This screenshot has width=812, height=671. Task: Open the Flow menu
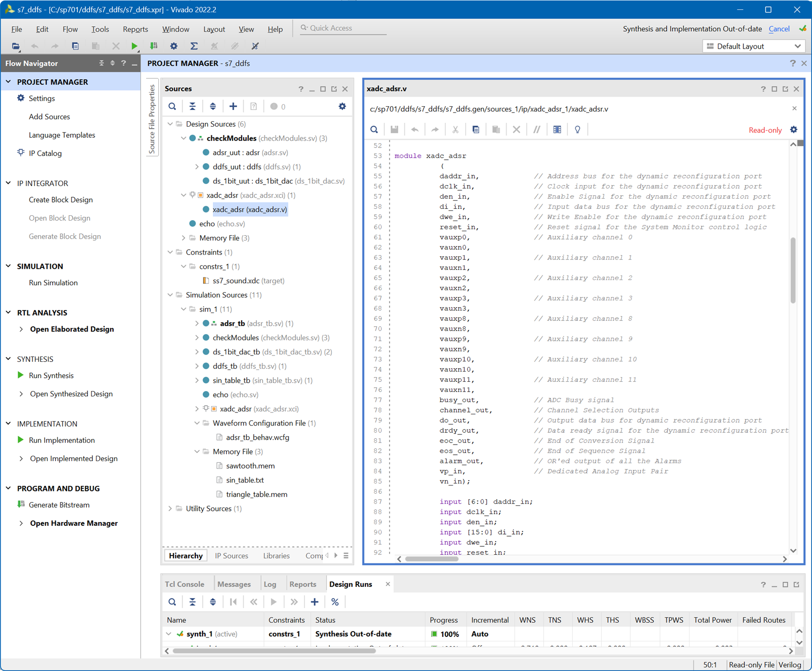click(x=70, y=29)
